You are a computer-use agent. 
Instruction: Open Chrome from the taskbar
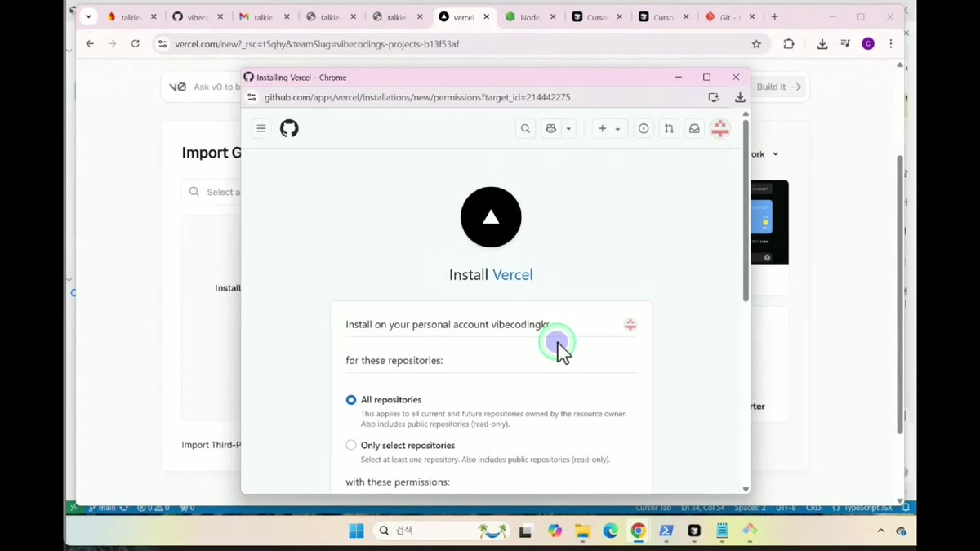click(x=638, y=531)
